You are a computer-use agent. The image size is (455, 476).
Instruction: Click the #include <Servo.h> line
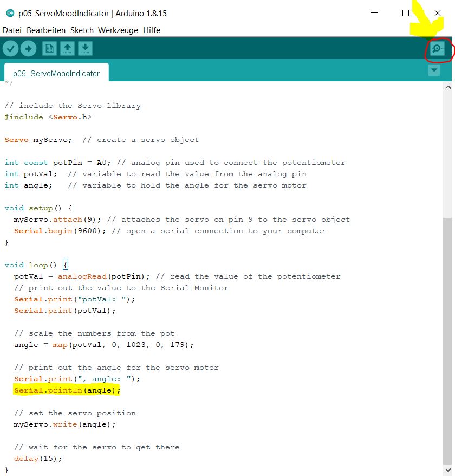point(48,117)
